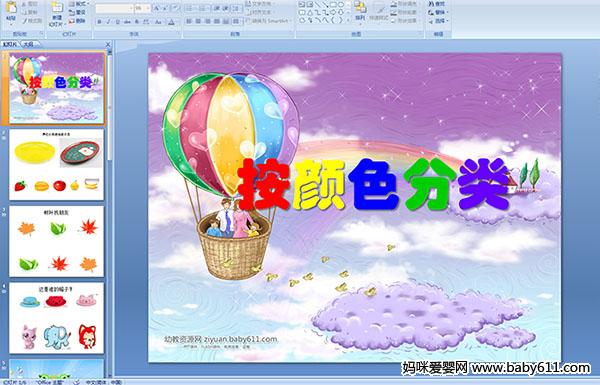Select the arrow shape in the shapes gallery
The image size is (600, 385).
tap(326, 5)
